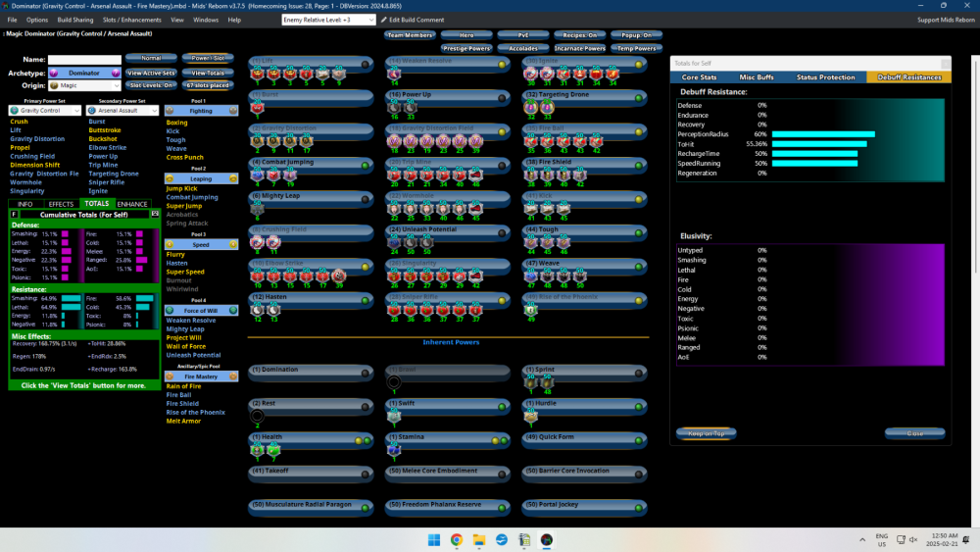The height and width of the screenshot is (552, 980).
Task: Click the first enhancement under Tough's power bar
Action: coord(530,242)
